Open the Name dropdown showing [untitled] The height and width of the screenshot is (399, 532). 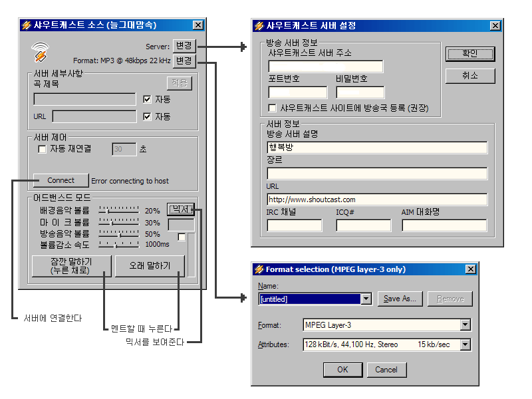pyautogui.click(x=366, y=299)
